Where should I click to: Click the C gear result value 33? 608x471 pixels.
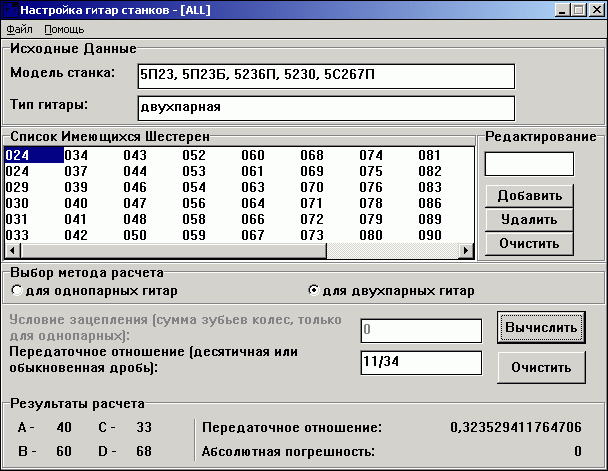144,427
